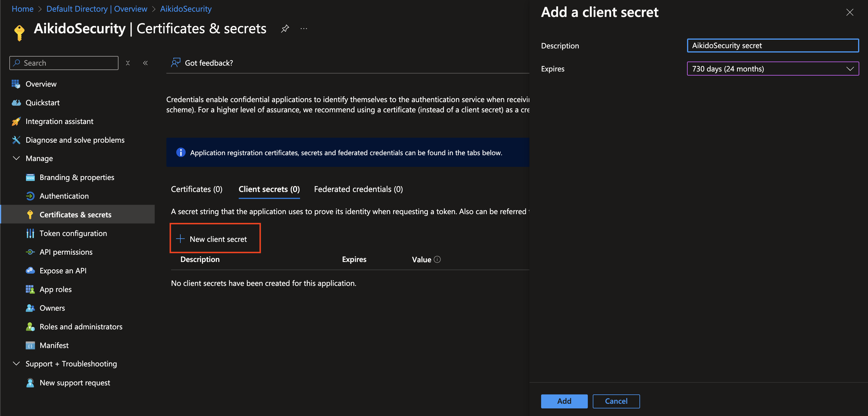The width and height of the screenshot is (868, 416).
Task: Select the Client secrets (0) tab
Action: (x=269, y=189)
